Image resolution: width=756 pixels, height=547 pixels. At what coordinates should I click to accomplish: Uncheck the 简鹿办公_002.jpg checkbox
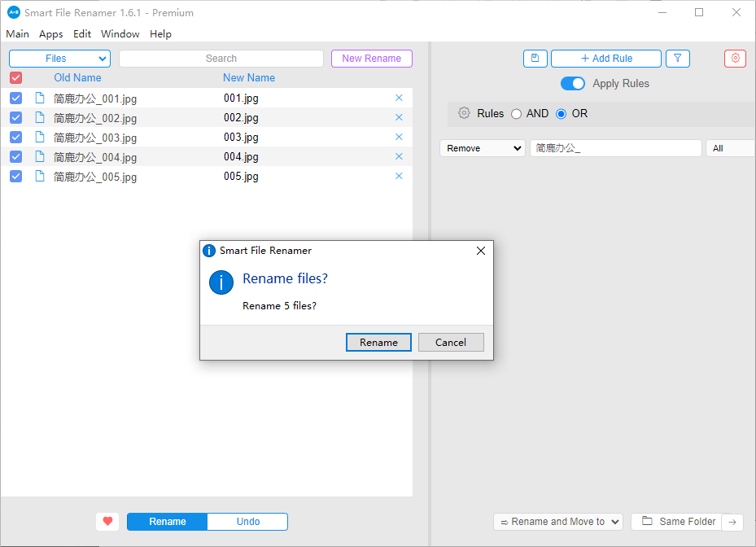pos(15,118)
